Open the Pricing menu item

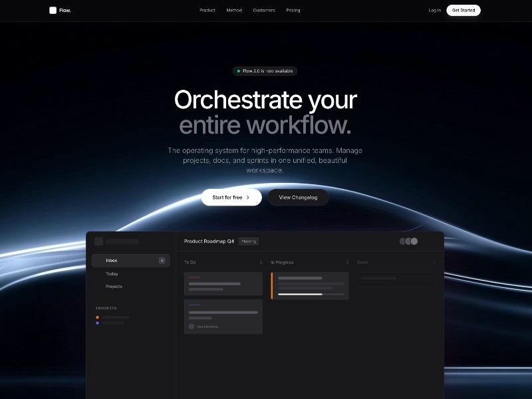293,11
